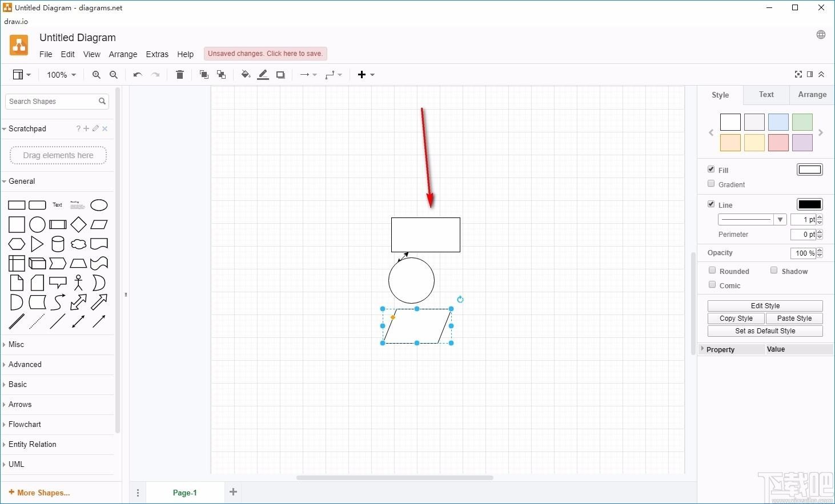The height and width of the screenshot is (504, 835).
Task: Collapse the toolbar with double chevron icon
Action: 821,74
